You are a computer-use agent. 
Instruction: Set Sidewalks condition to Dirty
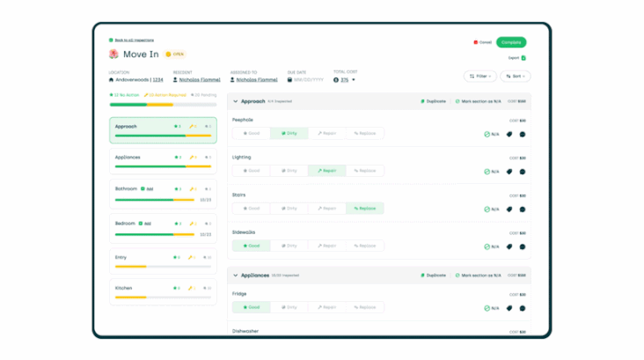tap(289, 246)
